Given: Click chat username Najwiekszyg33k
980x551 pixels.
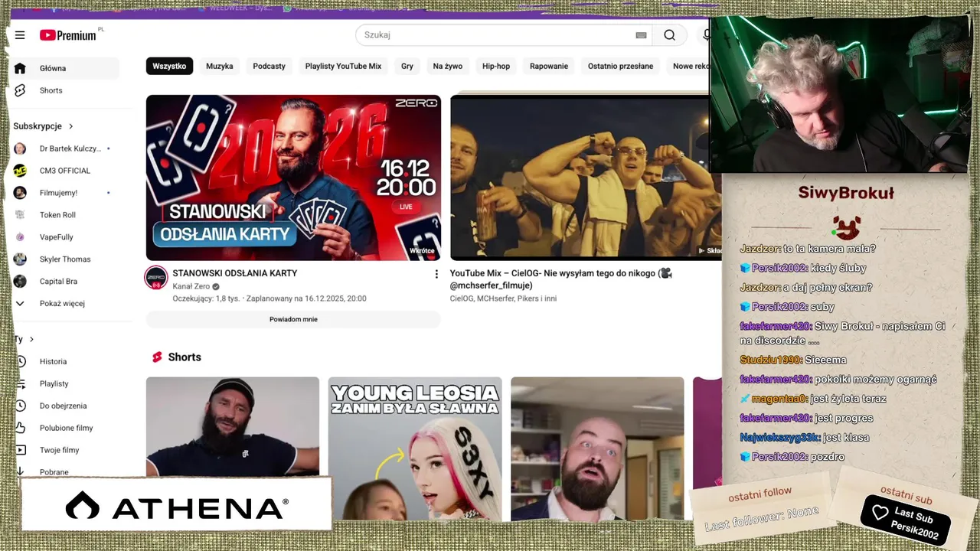Looking at the screenshot, I should [779, 438].
